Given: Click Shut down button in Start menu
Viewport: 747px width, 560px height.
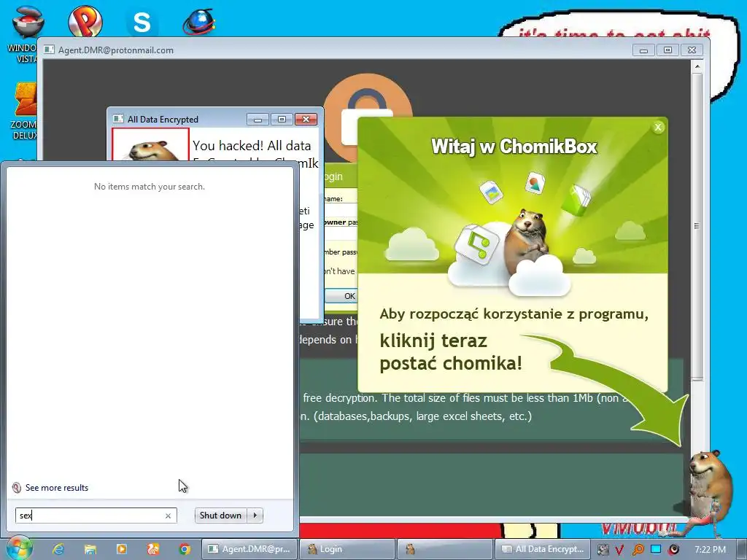Looking at the screenshot, I should (x=220, y=516).
